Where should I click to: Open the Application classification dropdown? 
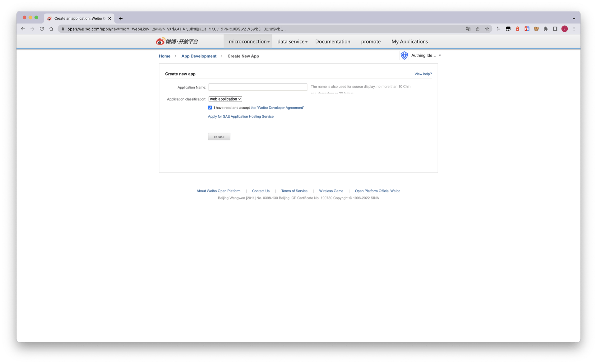225,99
